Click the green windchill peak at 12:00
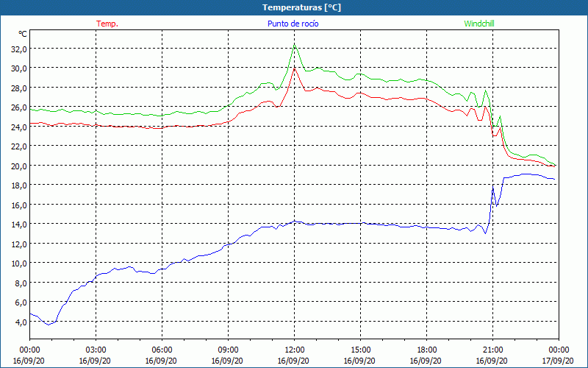This screenshot has height=368, width=588. (x=295, y=44)
